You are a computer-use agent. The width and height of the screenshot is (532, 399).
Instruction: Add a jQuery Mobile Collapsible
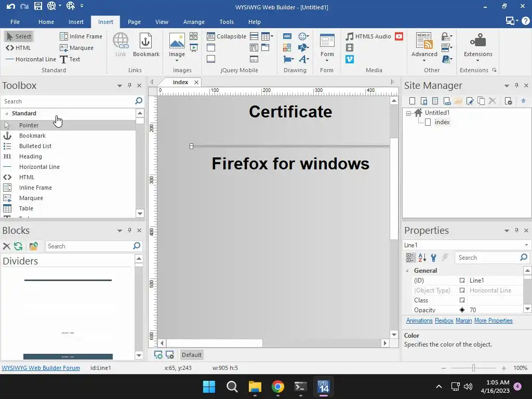pyautogui.click(x=227, y=36)
